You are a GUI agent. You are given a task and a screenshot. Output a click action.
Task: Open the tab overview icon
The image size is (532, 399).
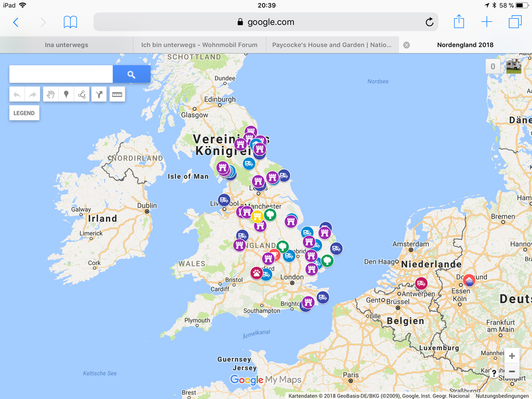(515, 22)
